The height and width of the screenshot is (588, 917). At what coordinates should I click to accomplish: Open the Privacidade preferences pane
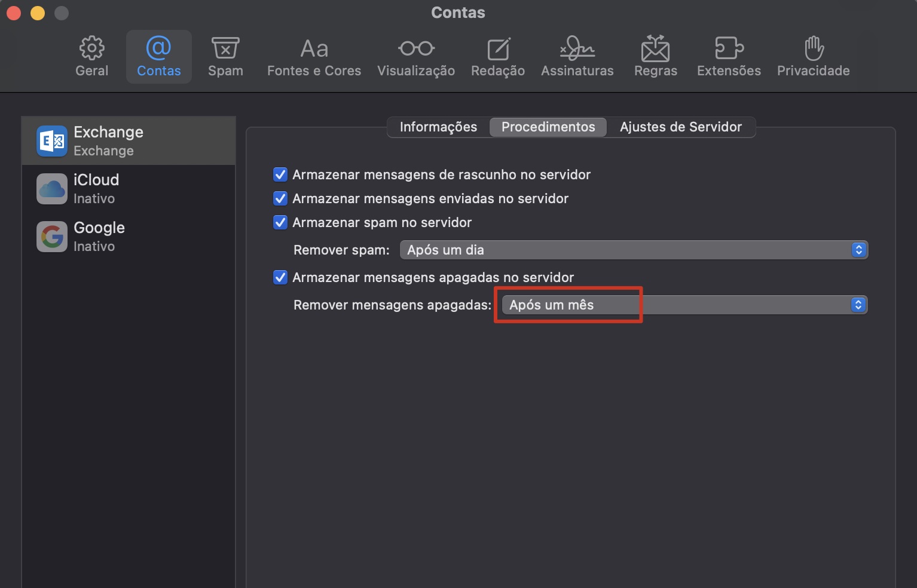(x=813, y=56)
